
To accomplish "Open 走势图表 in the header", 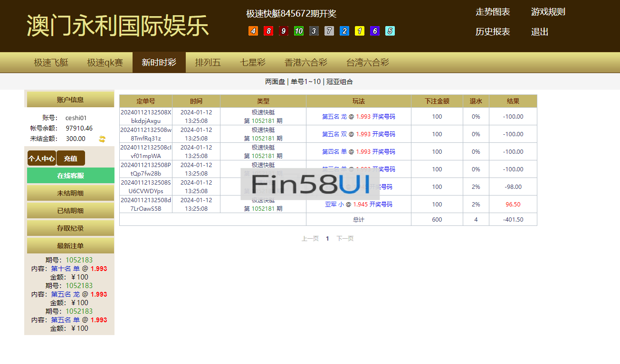I will (493, 12).
